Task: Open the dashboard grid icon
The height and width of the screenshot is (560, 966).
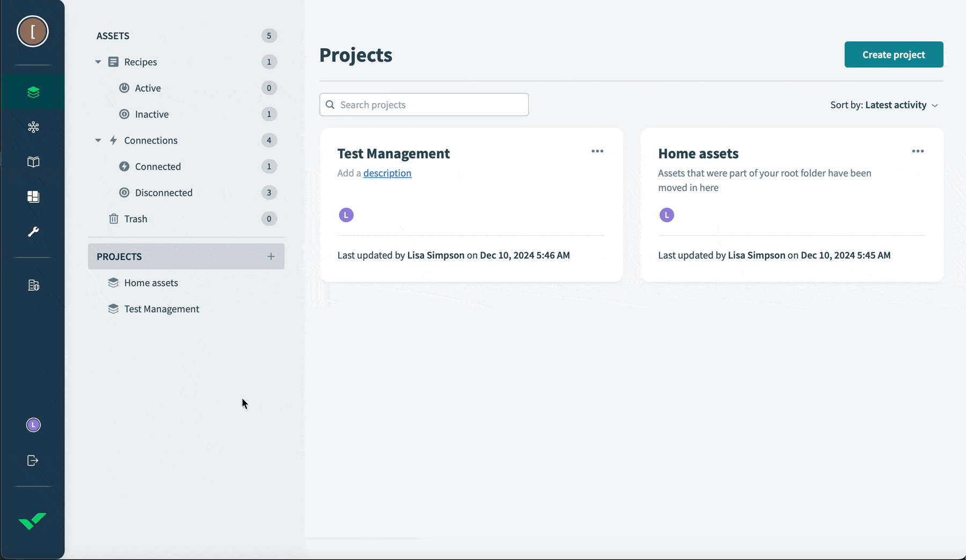Action: click(x=33, y=197)
